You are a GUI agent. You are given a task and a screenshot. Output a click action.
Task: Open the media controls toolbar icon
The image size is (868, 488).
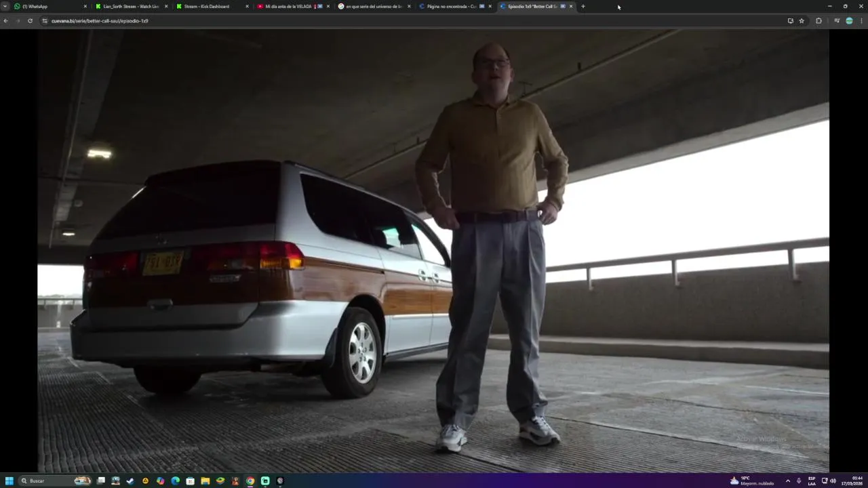[x=837, y=21]
